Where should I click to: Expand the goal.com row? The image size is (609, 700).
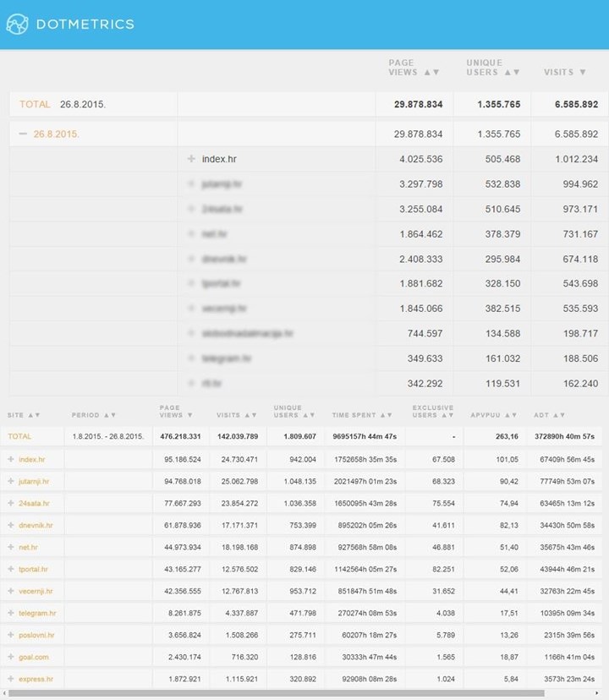pyautogui.click(x=11, y=657)
